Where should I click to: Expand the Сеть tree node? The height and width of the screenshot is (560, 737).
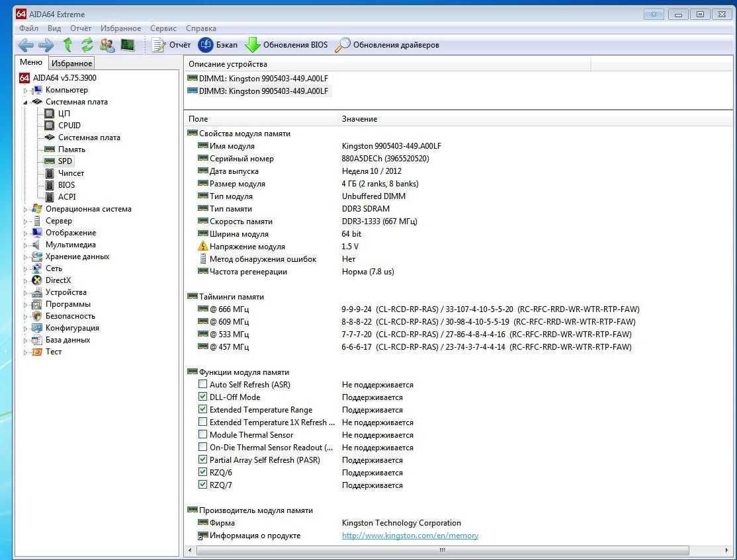25,268
